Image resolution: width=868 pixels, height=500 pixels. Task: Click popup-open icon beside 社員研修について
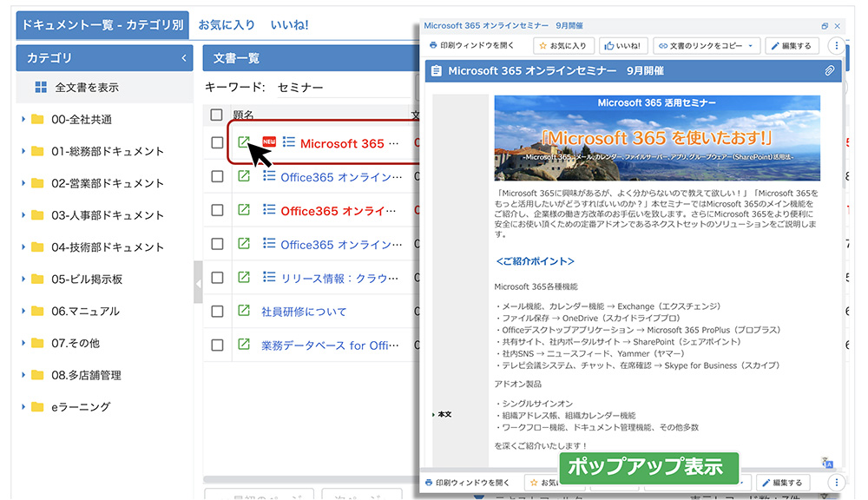[244, 311]
